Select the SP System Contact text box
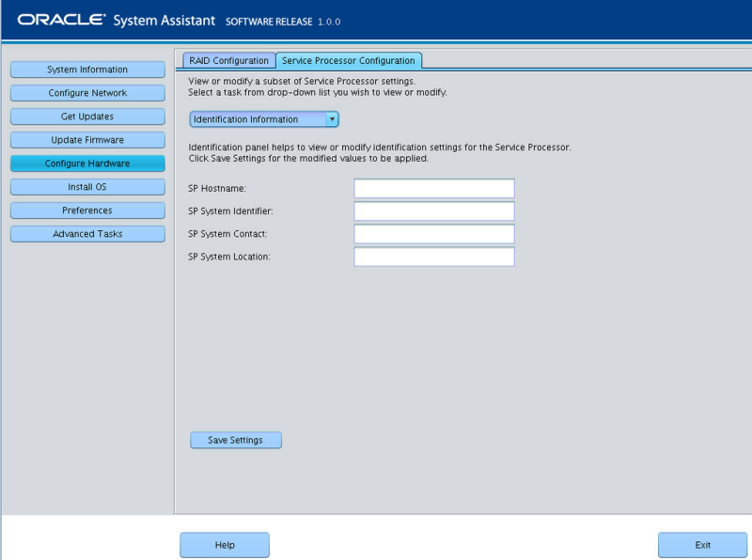Viewport: 752px width, 560px height. pos(434,234)
